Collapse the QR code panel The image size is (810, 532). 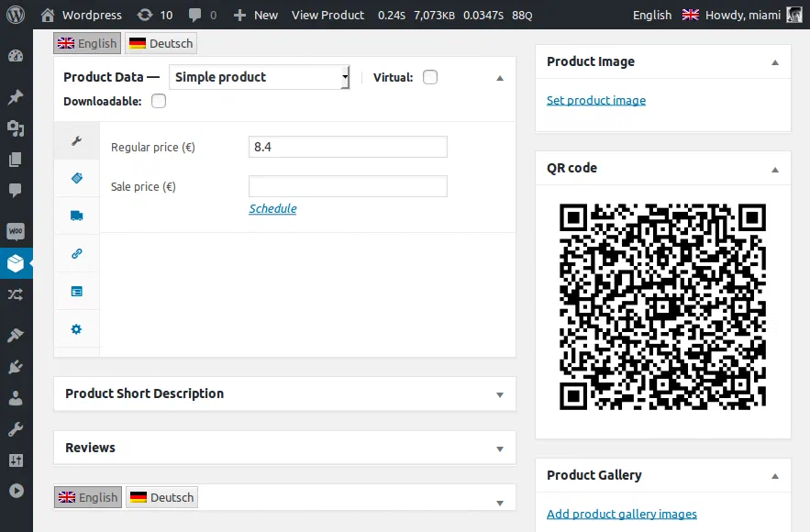[775, 170]
